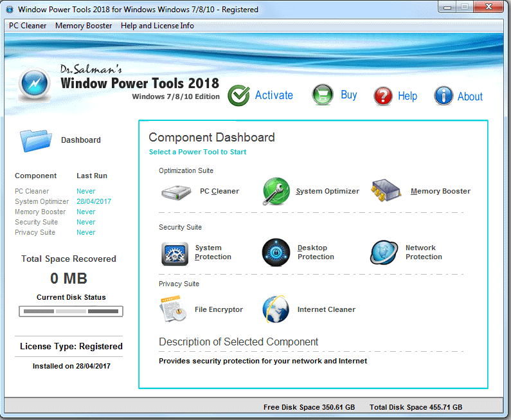Viewport: 511px width, 420px height.
Task: Click the 0 MB space recovered value
Action: (x=69, y=278)
